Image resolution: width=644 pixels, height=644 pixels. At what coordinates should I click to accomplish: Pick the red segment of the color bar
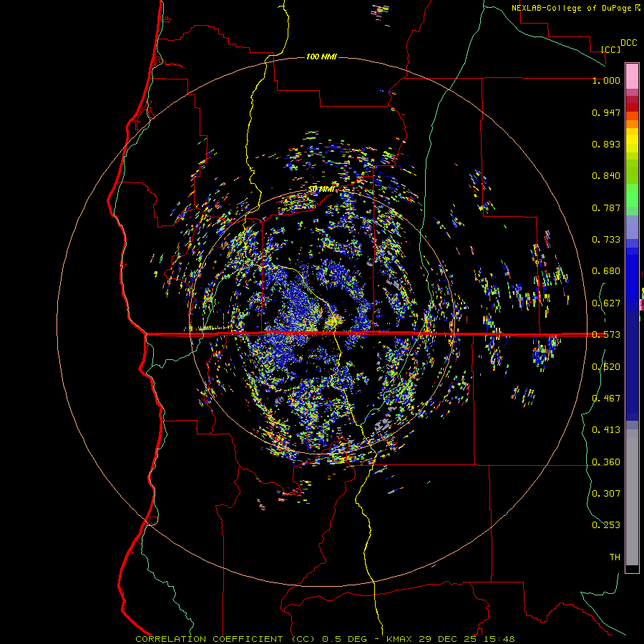632,107
